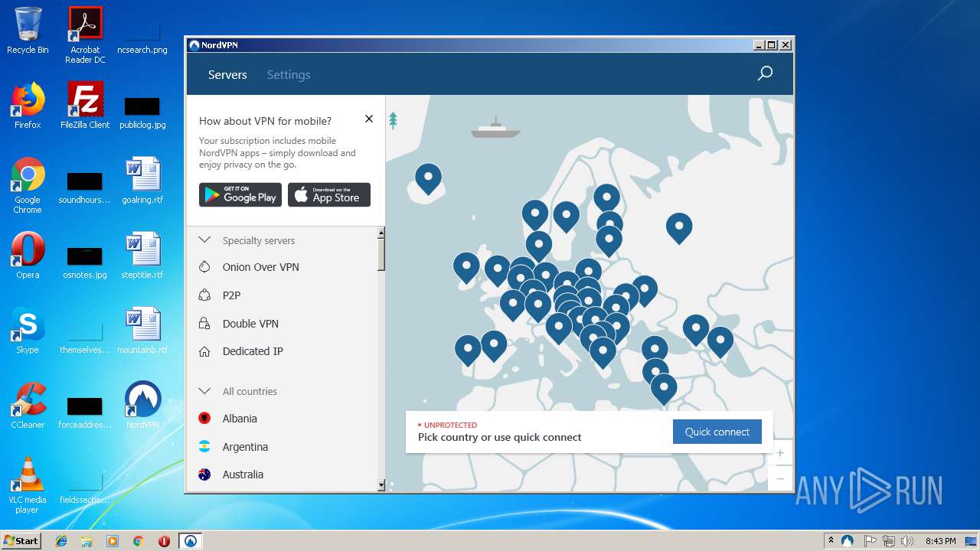Screen dimensions: 980x551
Task: Click the Spain map pin
Action: (494, 346)
